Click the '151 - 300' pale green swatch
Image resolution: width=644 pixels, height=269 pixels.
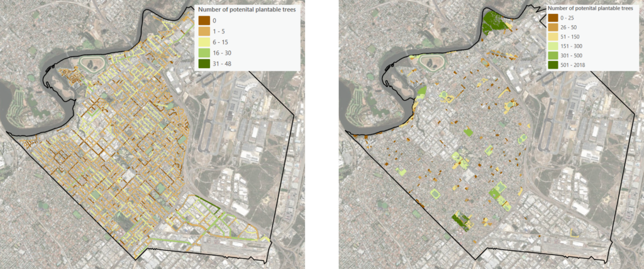coord(552,46)
